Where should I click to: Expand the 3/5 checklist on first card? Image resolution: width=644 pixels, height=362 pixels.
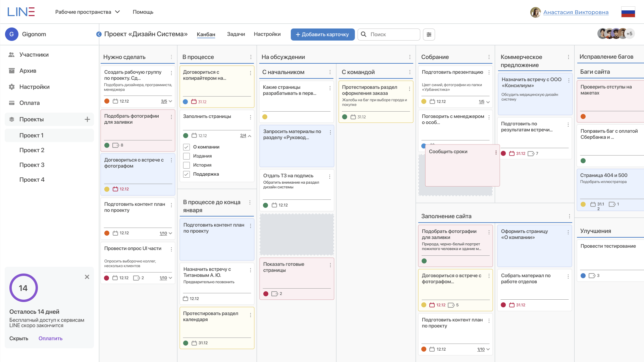click(x=170, y=101)
